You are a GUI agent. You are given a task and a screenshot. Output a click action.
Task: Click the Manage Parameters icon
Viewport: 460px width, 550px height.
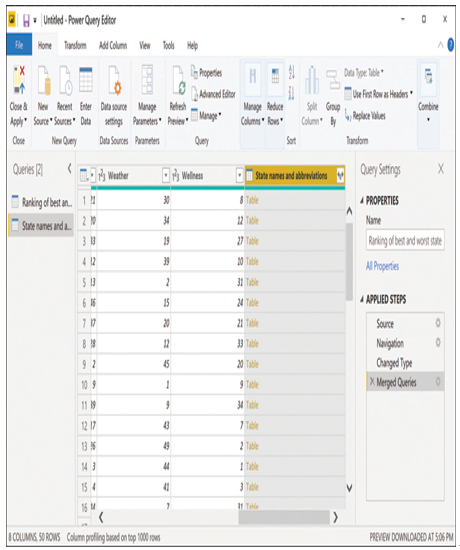click(x=147, y=80)
